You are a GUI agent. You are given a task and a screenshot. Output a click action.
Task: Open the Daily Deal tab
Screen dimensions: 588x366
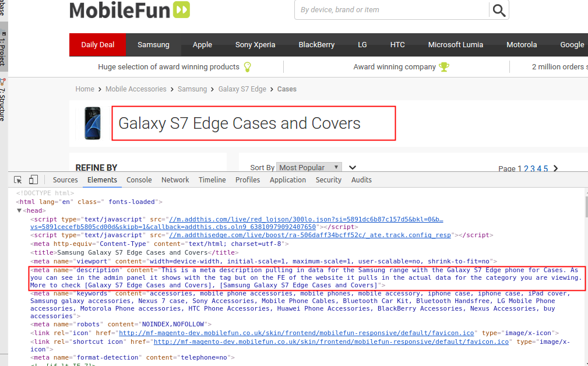point(97,45)
